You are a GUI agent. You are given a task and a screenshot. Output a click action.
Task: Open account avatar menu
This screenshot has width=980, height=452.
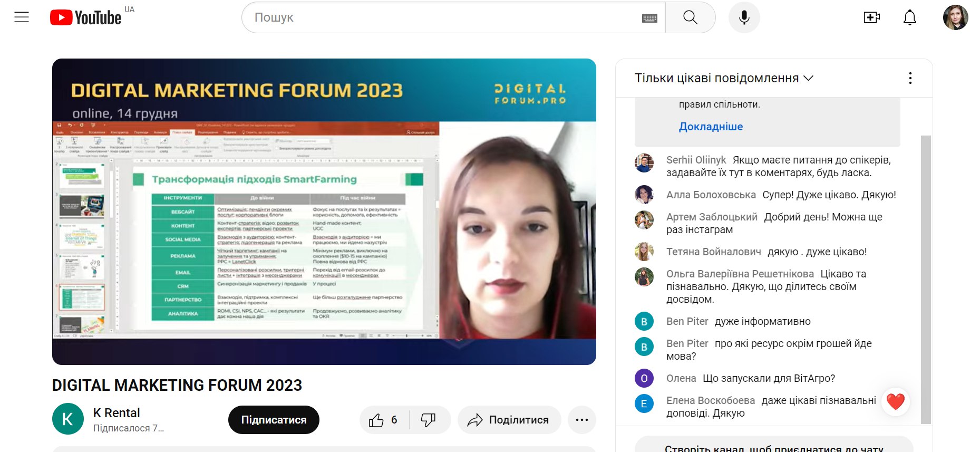pos(955,17)
